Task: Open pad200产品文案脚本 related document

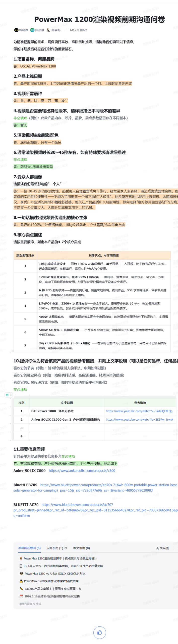Action: coord(53,588)
